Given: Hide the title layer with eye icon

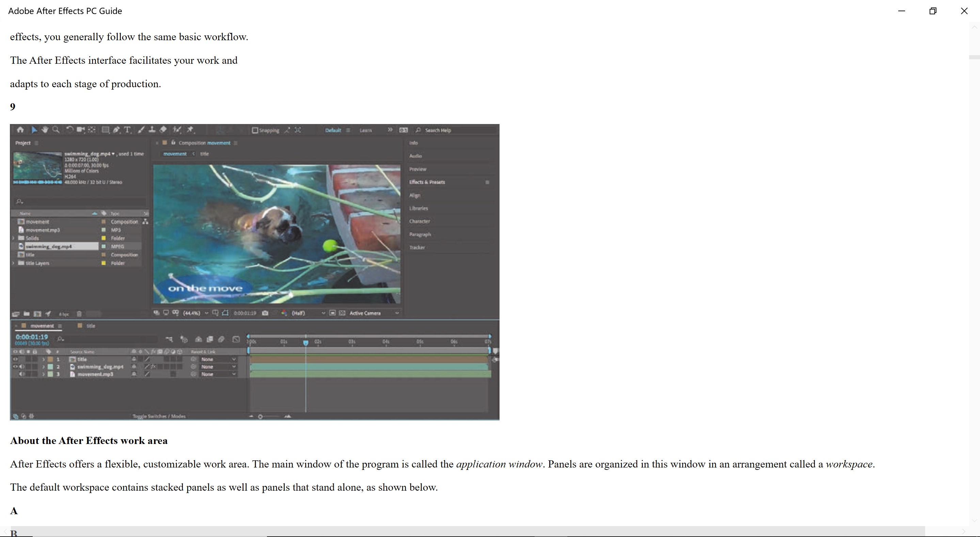Looking at the screenshot, I should pos(16,359).
